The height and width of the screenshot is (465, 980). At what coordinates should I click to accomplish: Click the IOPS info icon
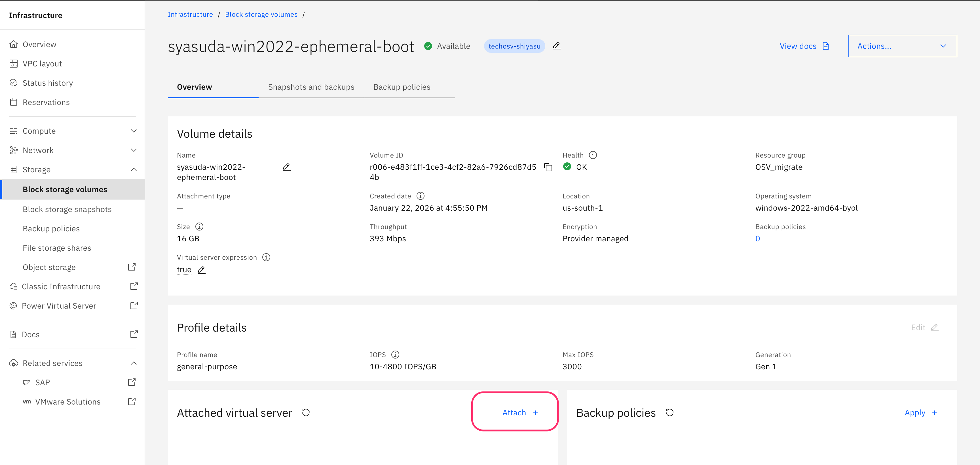point(395,355)
